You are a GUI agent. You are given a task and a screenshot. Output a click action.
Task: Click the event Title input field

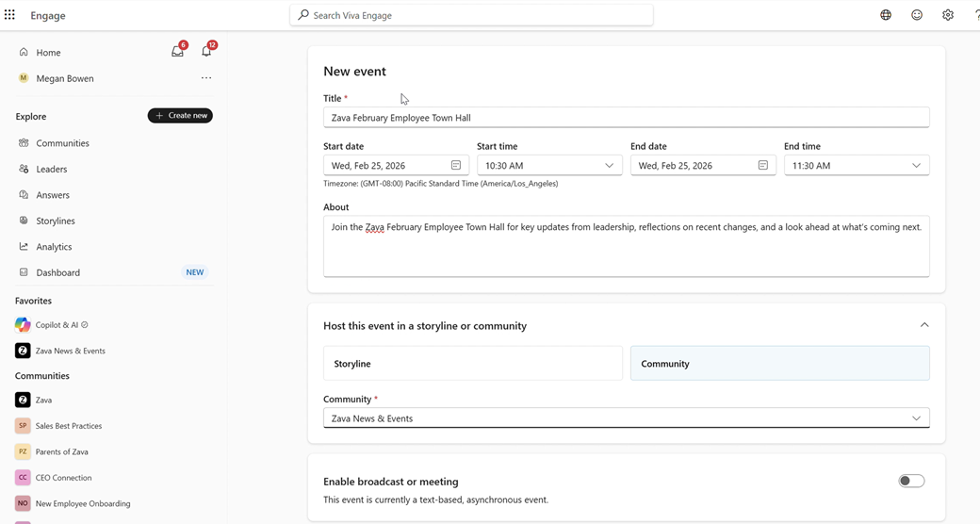click(x=626, y=118)
